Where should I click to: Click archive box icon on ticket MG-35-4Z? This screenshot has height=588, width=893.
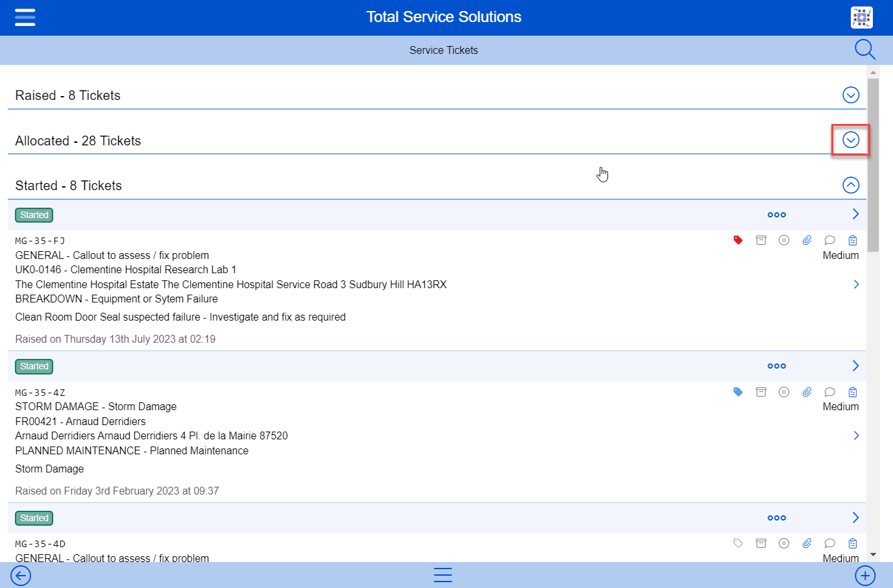(x=761, y=392)
